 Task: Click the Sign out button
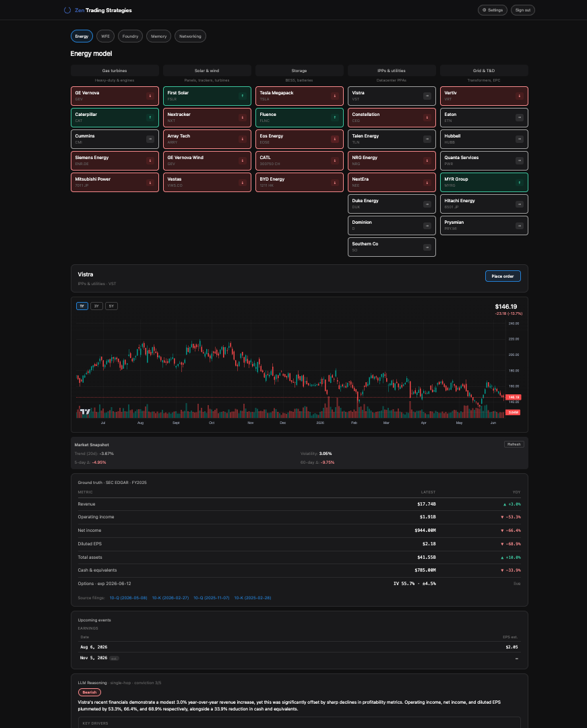[x=522, y=10]
